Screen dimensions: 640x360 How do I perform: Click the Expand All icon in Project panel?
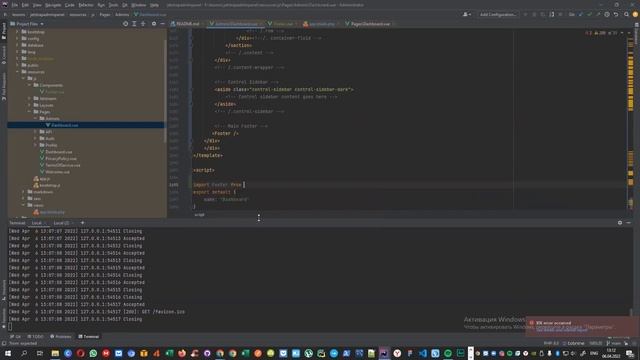(x=134, y=24)
